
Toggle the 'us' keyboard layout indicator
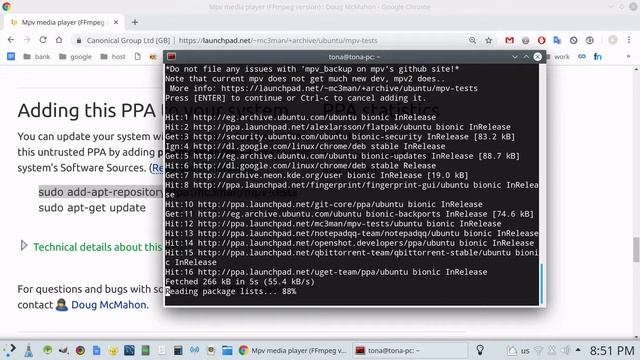525,351
